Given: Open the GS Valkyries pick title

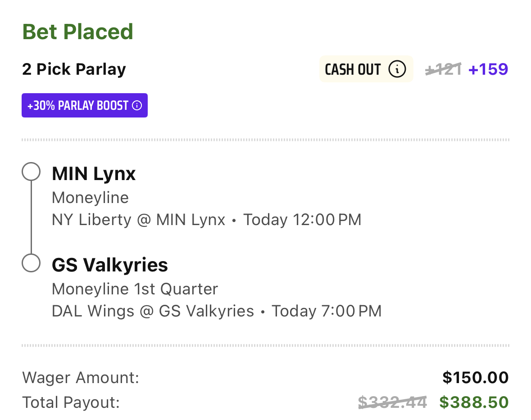Looking at the screenshot, I should pos(110,265).
